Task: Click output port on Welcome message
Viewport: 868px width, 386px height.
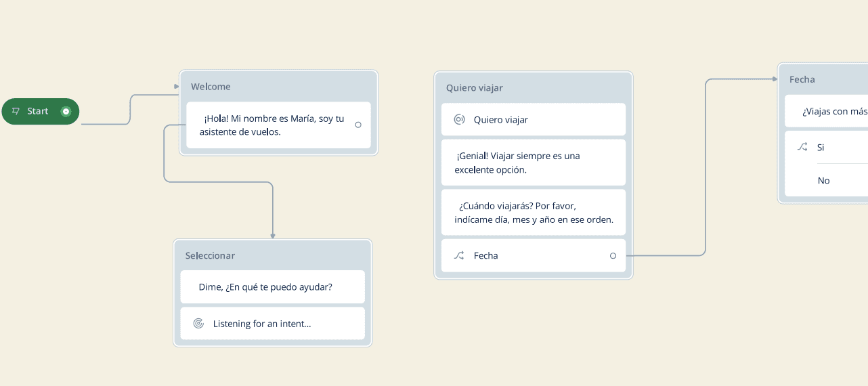Action: 358,125
